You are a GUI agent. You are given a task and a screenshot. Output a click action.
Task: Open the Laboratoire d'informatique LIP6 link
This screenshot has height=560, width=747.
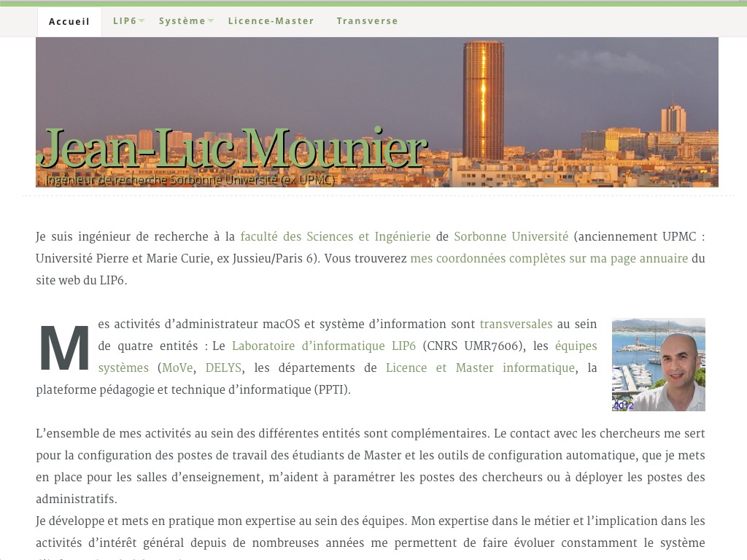tap(324, 346)
